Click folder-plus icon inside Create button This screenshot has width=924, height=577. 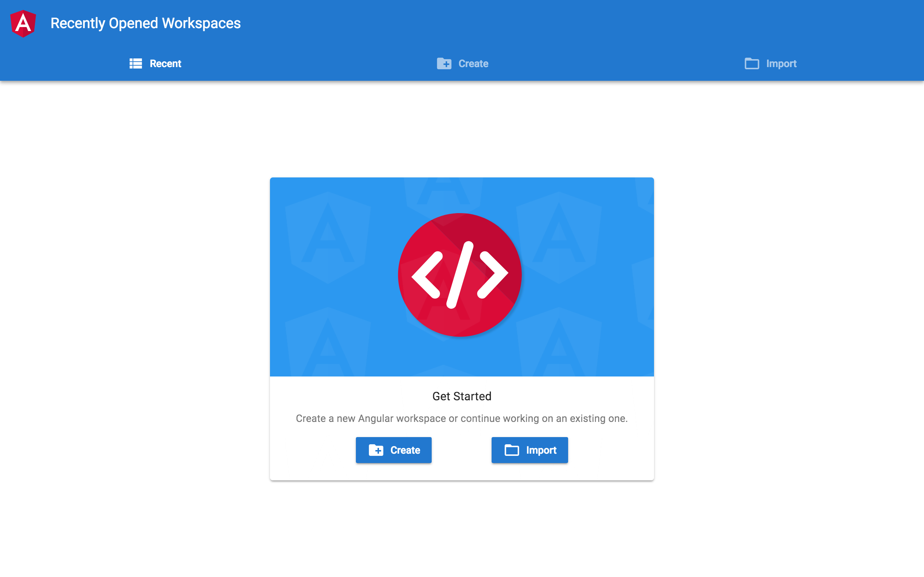point(376,450)
